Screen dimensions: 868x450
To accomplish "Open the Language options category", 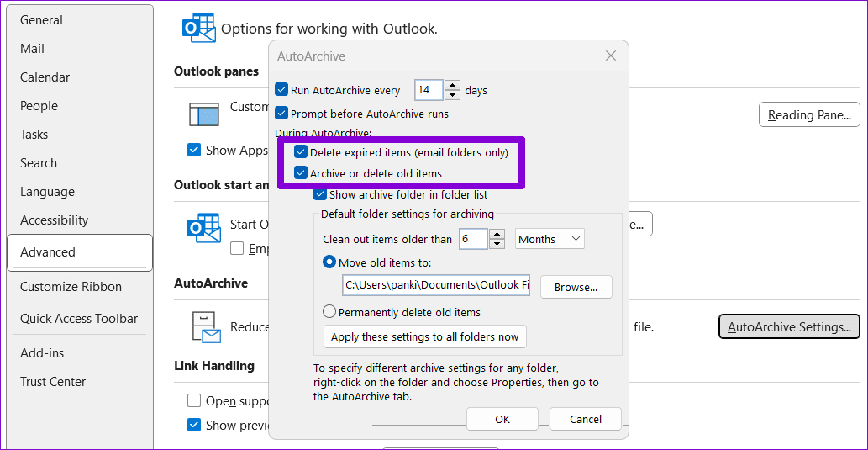I will (x=81, y=192).
